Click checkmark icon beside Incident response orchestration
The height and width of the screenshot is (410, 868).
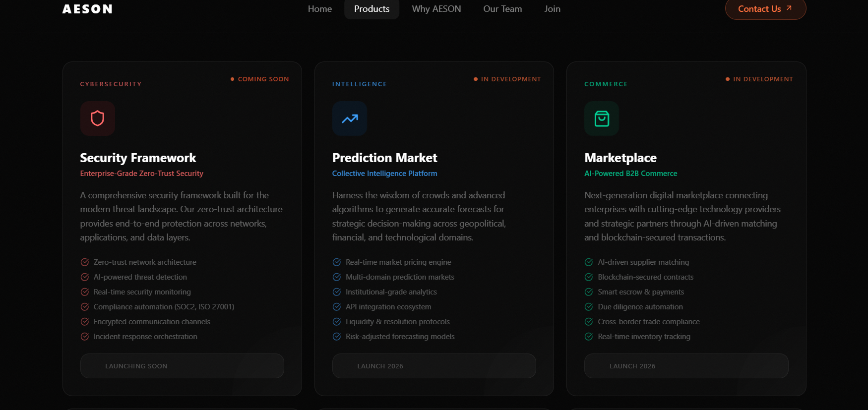point(85,337)
